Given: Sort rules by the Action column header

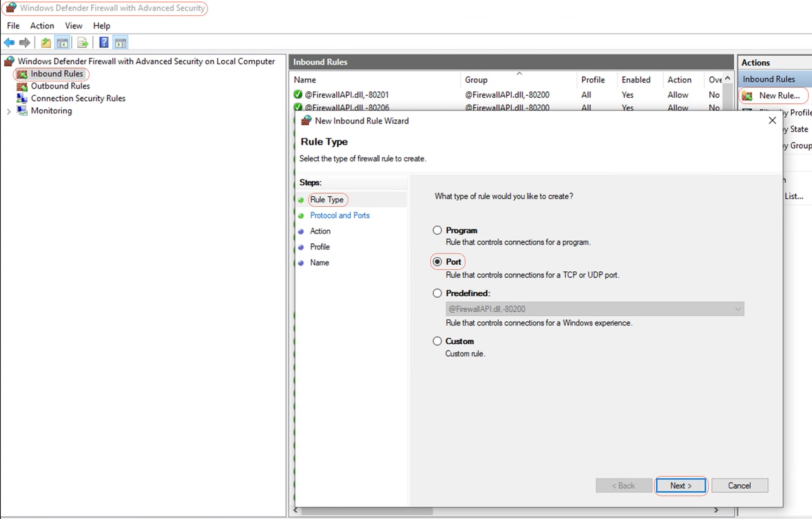Looking at the screenshot, I should click(x=683, y=79).
